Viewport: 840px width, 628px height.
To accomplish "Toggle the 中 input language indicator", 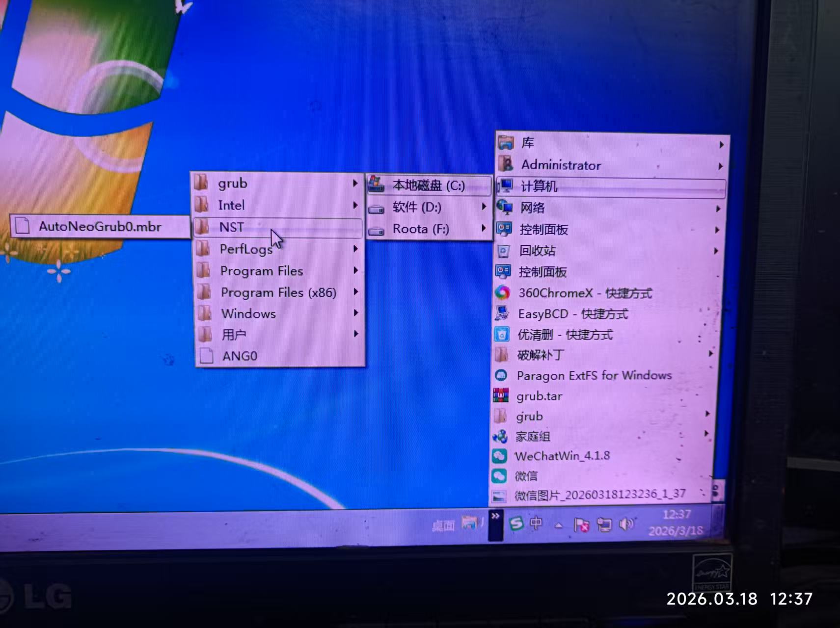I will pyautogui.click(x=536, y=523).
